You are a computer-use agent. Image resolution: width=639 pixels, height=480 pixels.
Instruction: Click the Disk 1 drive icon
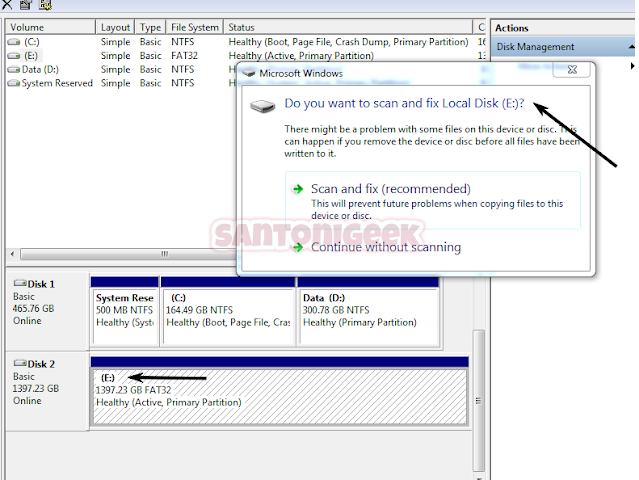(20, 283)
